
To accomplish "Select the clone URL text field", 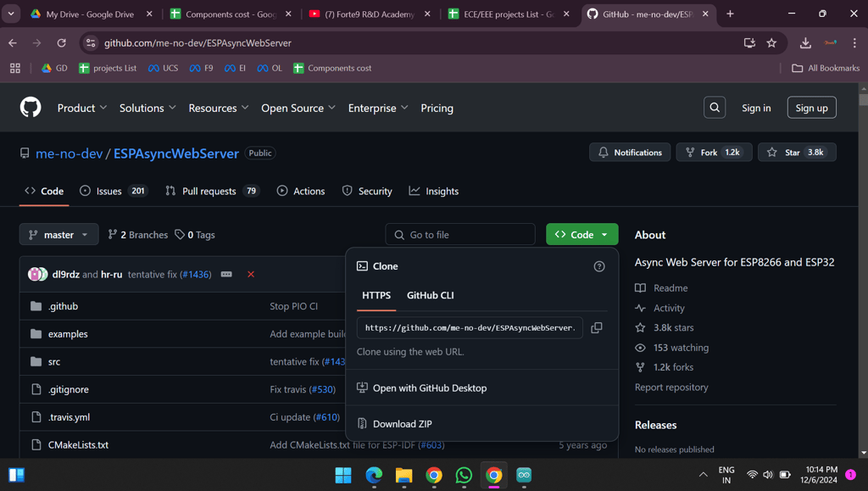I will pos(470,327).
